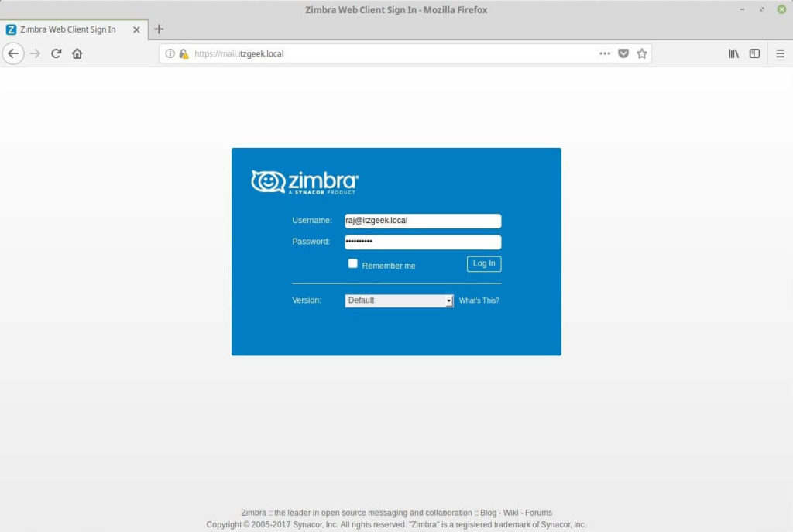
Task: Click the Version: label
Action: tap(307, 300)
